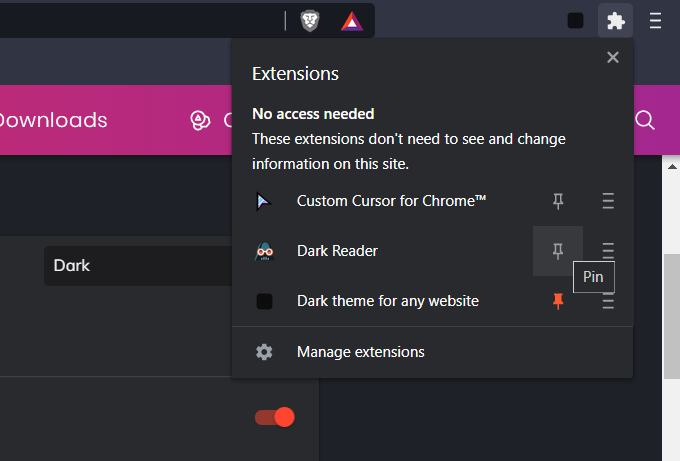This screenshot has width=680, height=461.
Task: Open more options for Dark Reader
Action: tap(608, 249)
